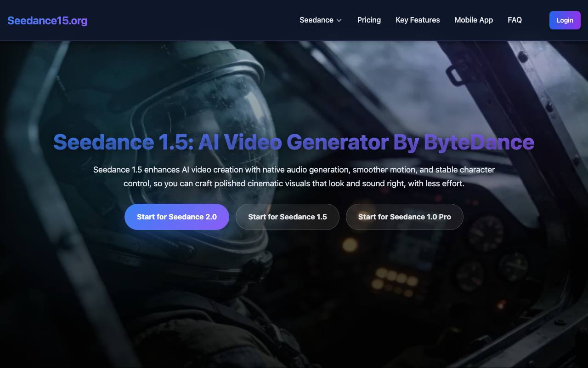Open the Pricing nav item

[369, 20]
